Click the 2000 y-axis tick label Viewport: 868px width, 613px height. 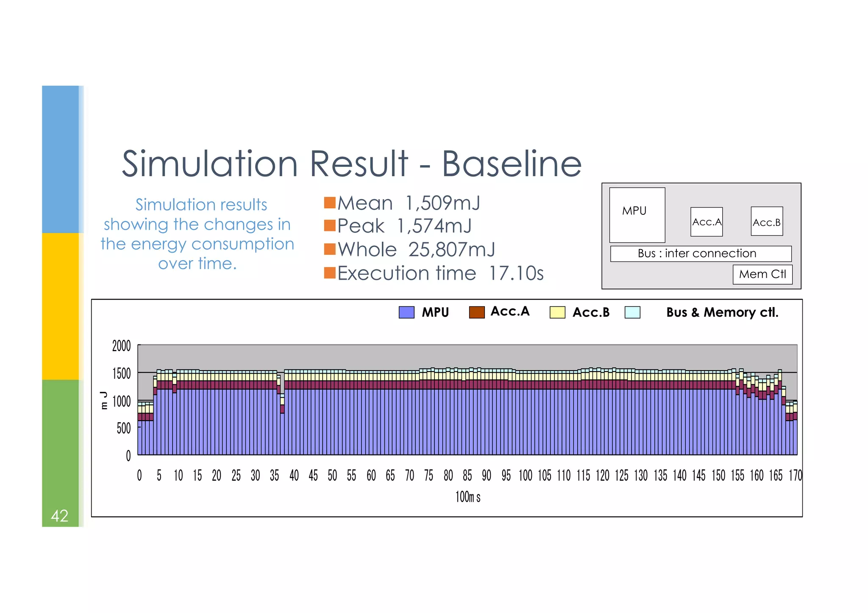click(121, 346)
